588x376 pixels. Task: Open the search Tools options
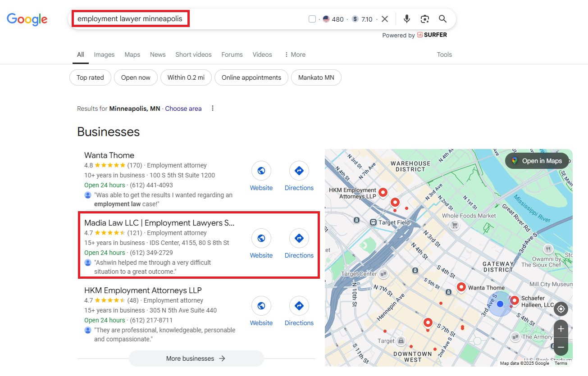point(444,54)
